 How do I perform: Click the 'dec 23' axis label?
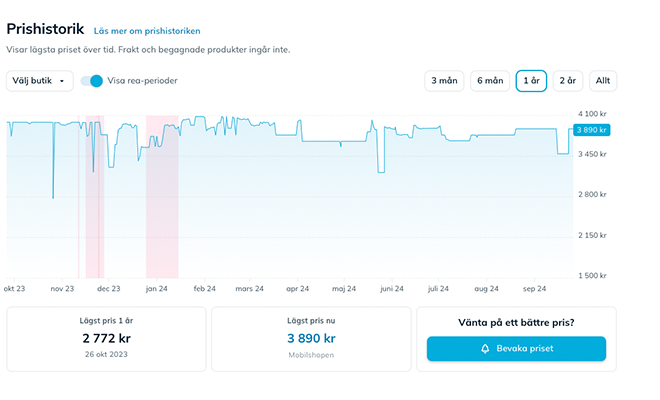pos(109,288)
